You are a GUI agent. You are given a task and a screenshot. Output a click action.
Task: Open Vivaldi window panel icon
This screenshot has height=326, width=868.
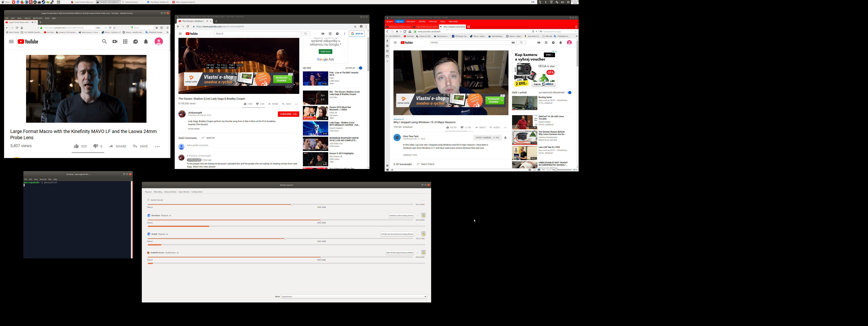[x=387, y=56]
